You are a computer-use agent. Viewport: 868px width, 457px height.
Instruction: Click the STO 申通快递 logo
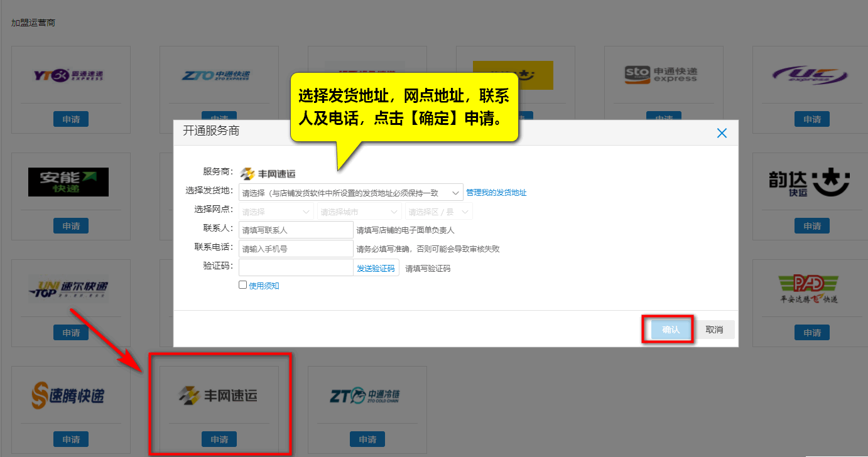pos(661,75)
